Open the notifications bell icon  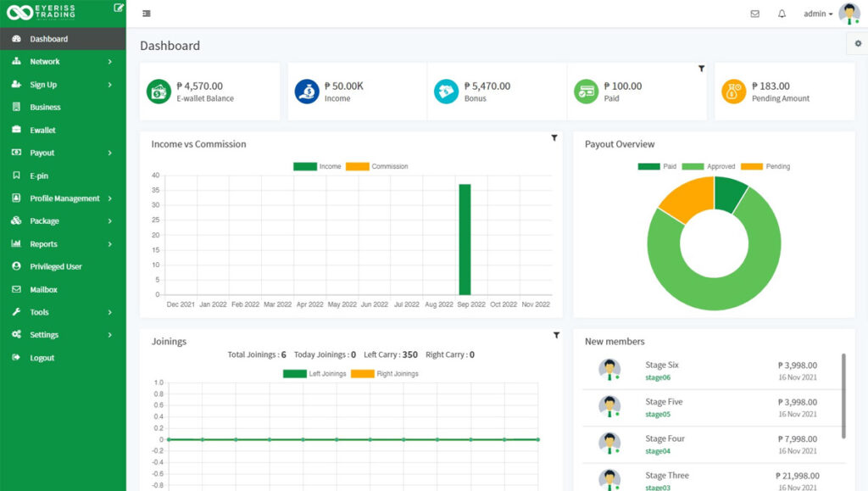782,14
